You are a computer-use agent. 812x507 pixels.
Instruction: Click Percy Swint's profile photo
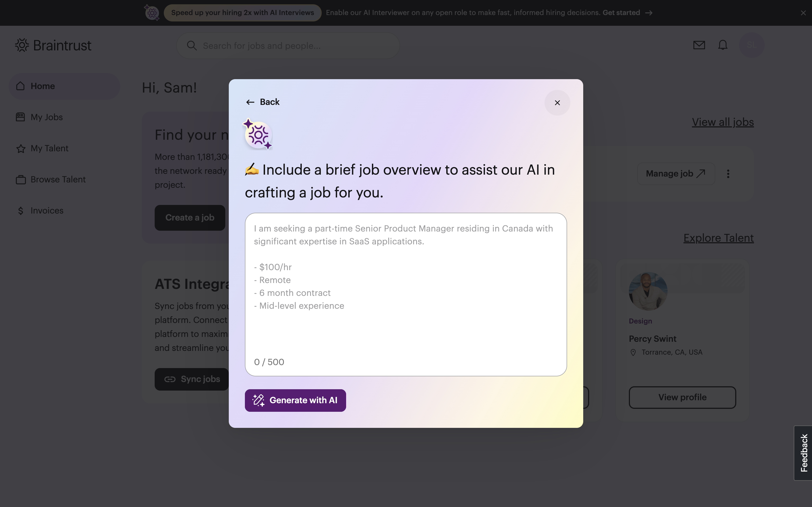point(648,291)
